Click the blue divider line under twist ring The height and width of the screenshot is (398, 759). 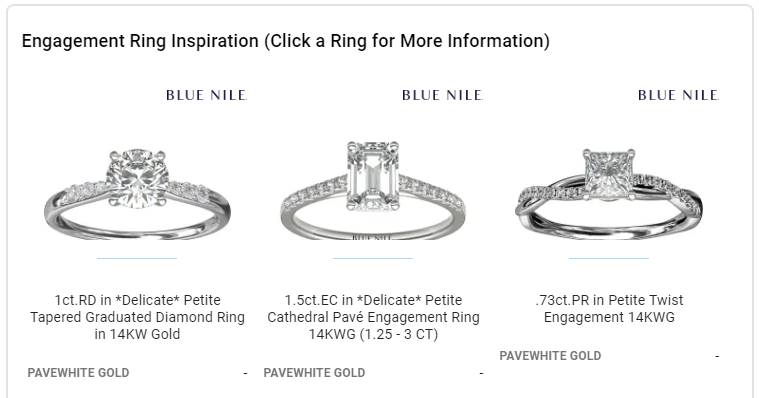click(609, 259)
